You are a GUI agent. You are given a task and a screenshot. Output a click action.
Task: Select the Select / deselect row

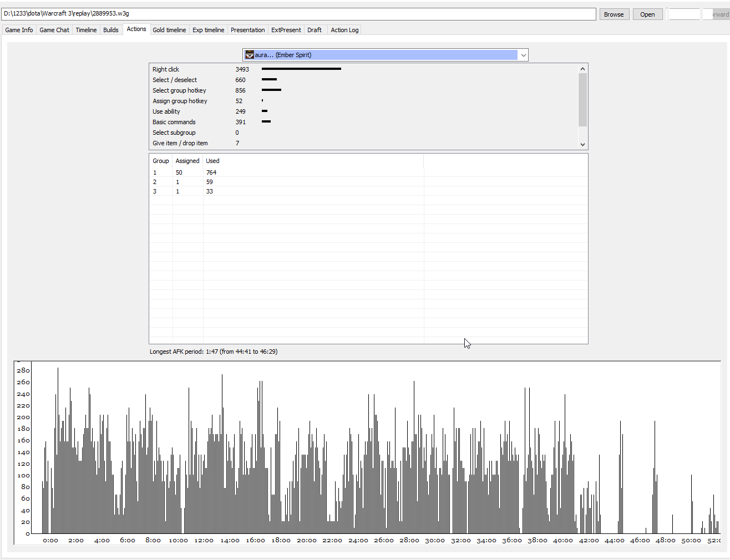click(363, 80)
